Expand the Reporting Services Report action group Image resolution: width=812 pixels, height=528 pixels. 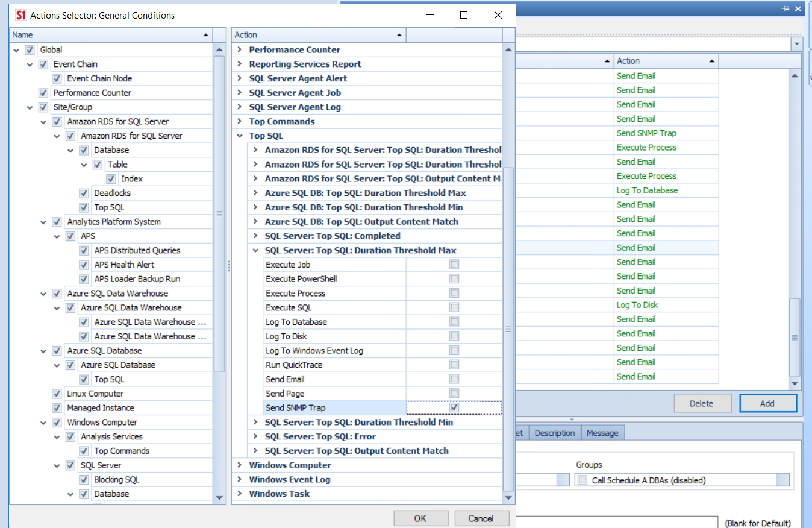[240, 64]
